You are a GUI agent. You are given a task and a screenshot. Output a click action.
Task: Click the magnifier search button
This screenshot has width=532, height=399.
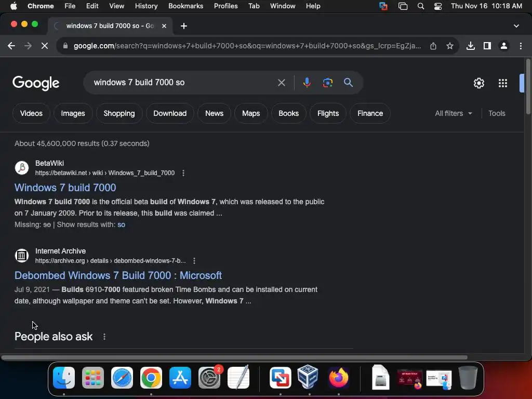(348, 83)
